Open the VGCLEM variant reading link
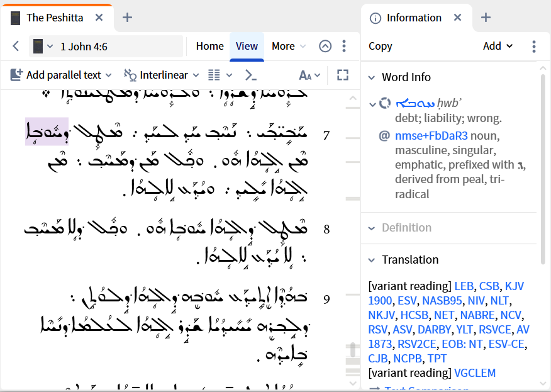The width and height of the screenshot is (551, 392). (475, 372)
